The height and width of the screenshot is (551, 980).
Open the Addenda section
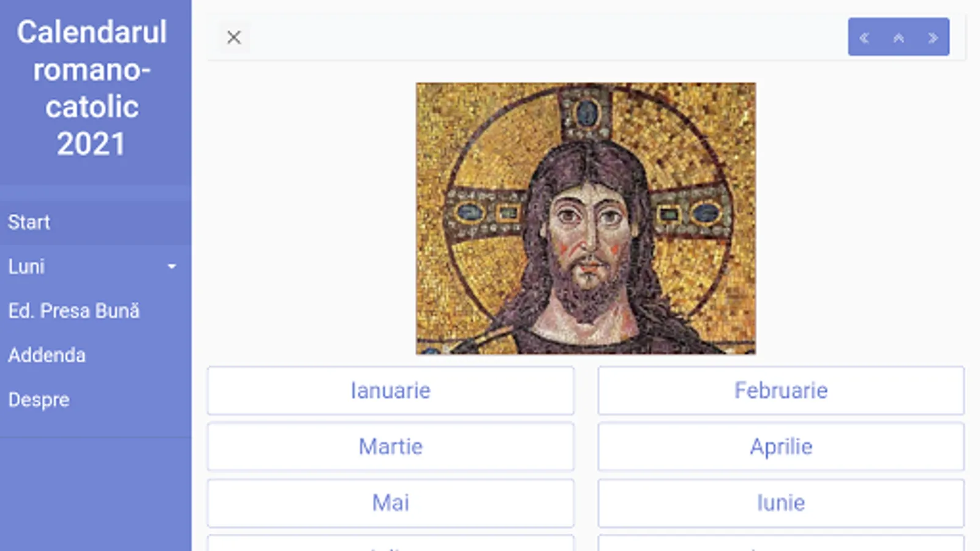coord(47,355)
